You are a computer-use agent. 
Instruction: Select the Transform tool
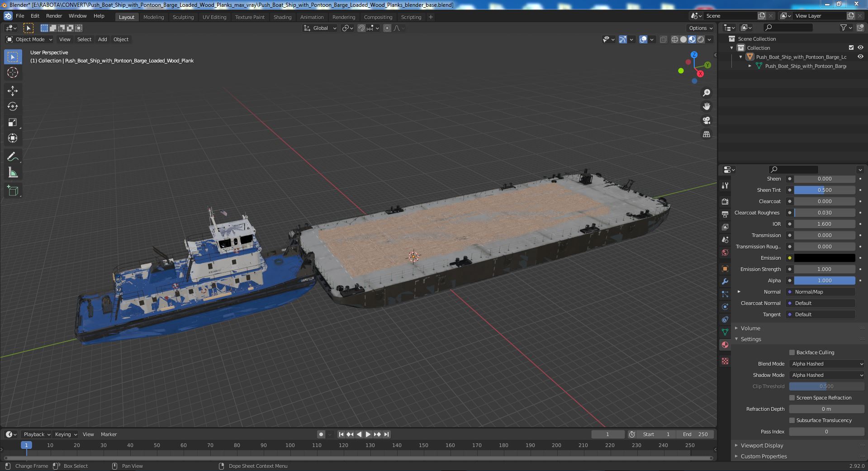[x=13, y=138]
